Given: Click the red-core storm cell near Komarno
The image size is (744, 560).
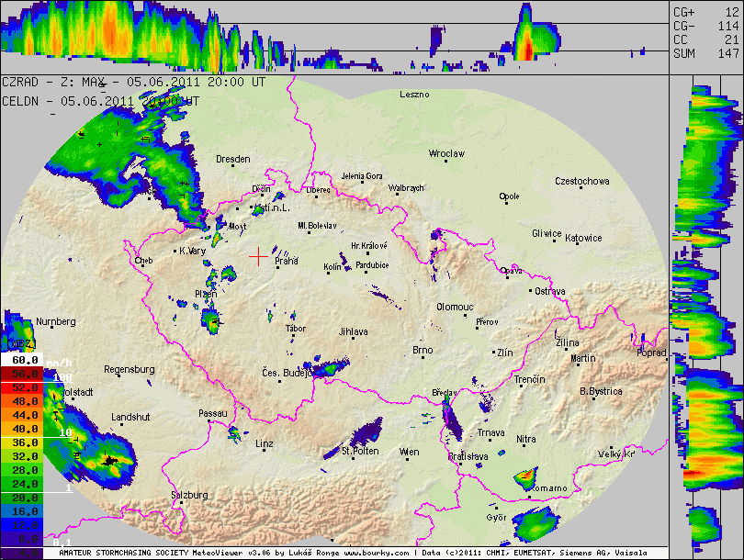Looking at the screenshot, I should (x=527, y=476).
